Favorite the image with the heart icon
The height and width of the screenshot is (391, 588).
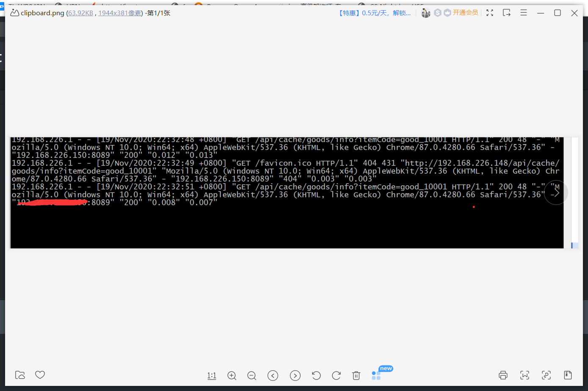click(x=40, y=375)
